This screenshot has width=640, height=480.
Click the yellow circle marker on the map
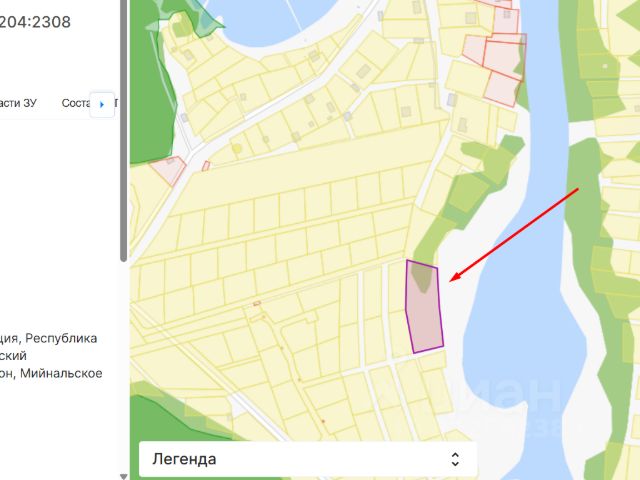pos(237,148)
